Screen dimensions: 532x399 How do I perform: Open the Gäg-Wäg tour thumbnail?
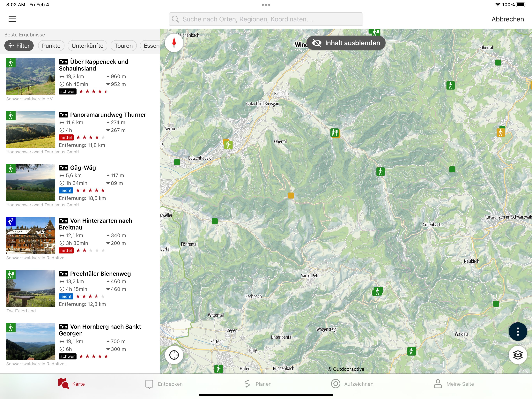click(31, 183)
